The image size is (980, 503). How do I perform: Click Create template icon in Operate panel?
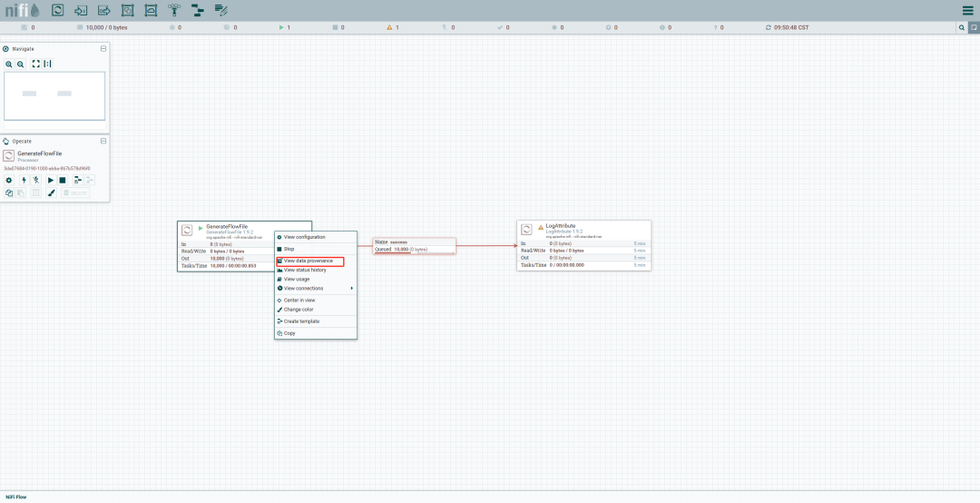[x=77, y=180]
